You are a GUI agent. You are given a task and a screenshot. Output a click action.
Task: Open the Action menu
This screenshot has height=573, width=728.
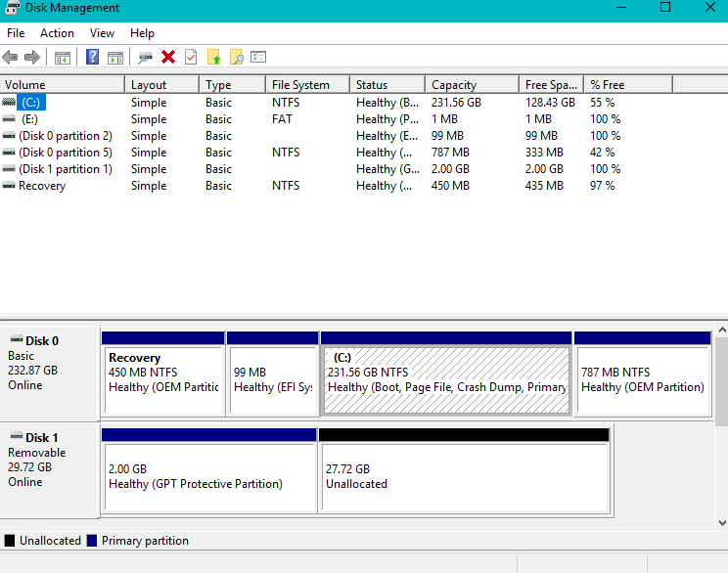tap(57, 33)
